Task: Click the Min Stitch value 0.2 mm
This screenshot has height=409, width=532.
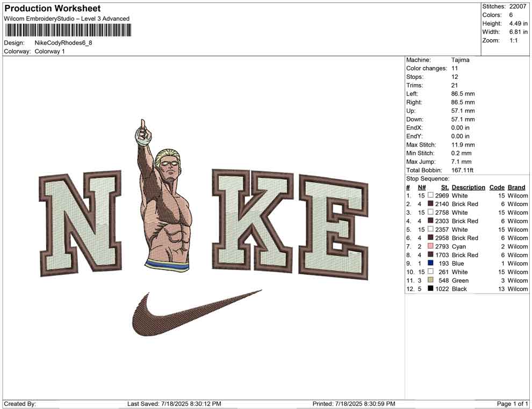Action: 461,153
